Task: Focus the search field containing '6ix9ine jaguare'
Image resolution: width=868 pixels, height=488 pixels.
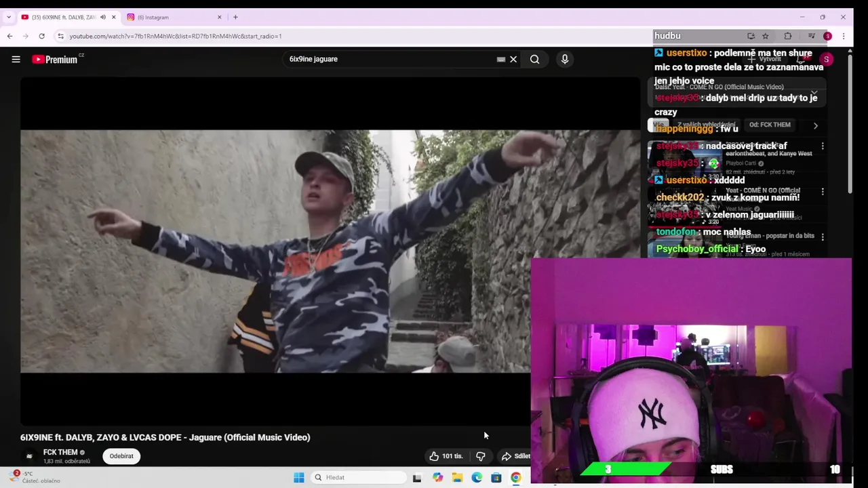Action: point(390,59)
